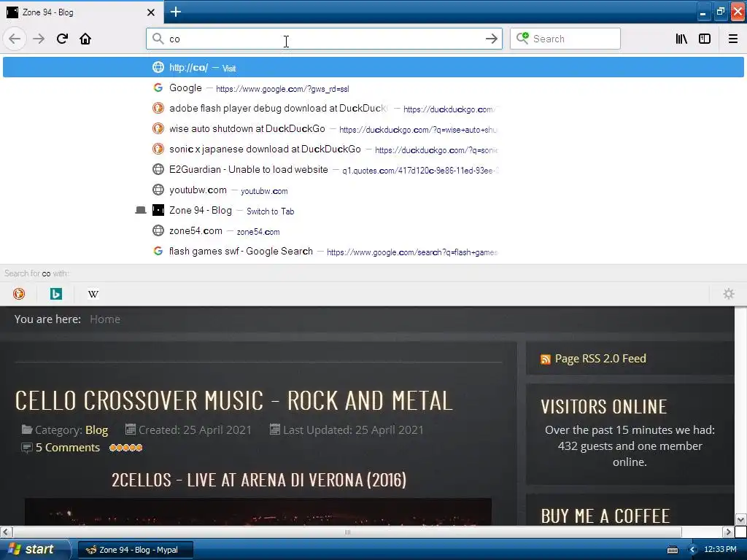The width and height of the screenshot is (747, 560).
Task: Open search settings gear icon
Action: [729, 294]
